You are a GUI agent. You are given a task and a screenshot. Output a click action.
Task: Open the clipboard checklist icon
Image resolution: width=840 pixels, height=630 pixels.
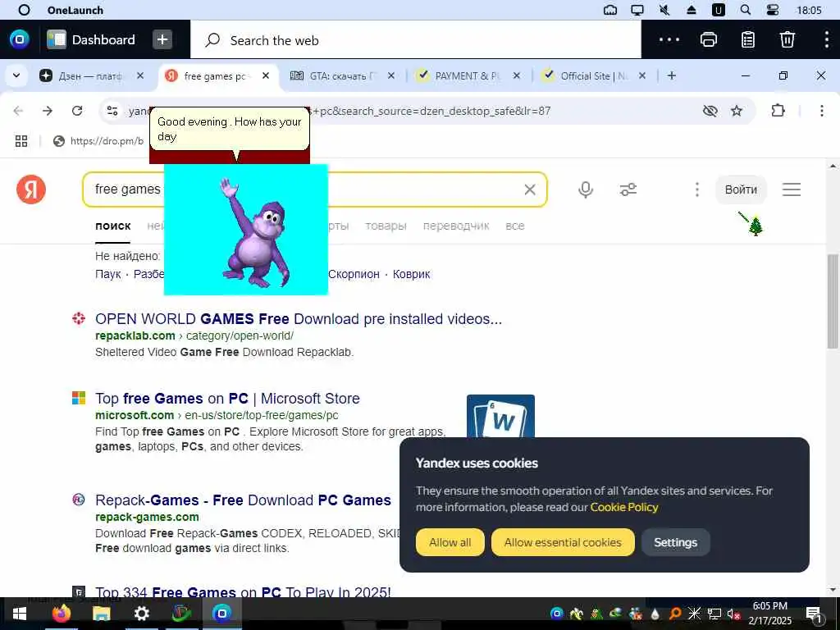748,39
